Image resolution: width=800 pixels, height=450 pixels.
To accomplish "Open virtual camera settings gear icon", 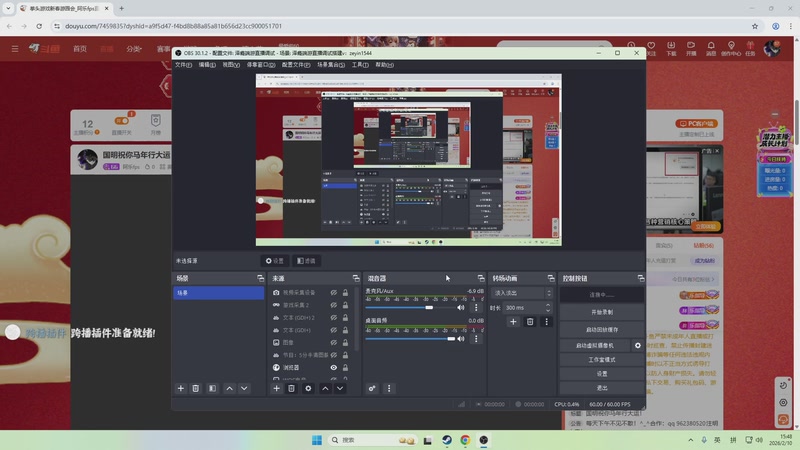I will pyautogui.click(x=638, y=345).
